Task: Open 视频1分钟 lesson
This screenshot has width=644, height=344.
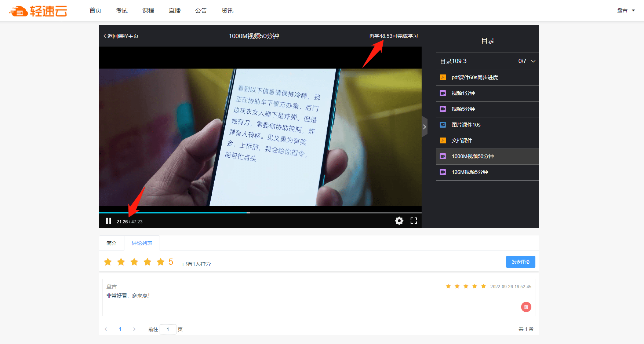Action: point(487,93)
